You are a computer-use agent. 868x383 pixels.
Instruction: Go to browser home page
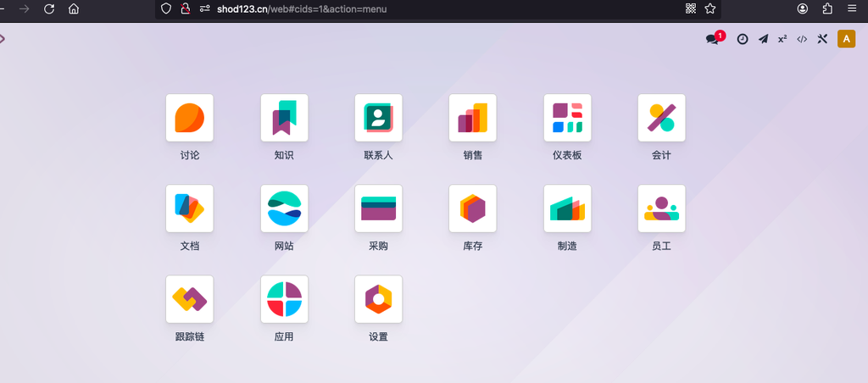(74, 8)
